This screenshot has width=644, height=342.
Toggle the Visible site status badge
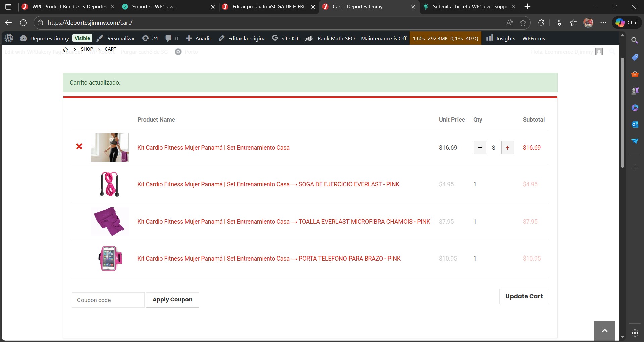(x=82, y=38)
